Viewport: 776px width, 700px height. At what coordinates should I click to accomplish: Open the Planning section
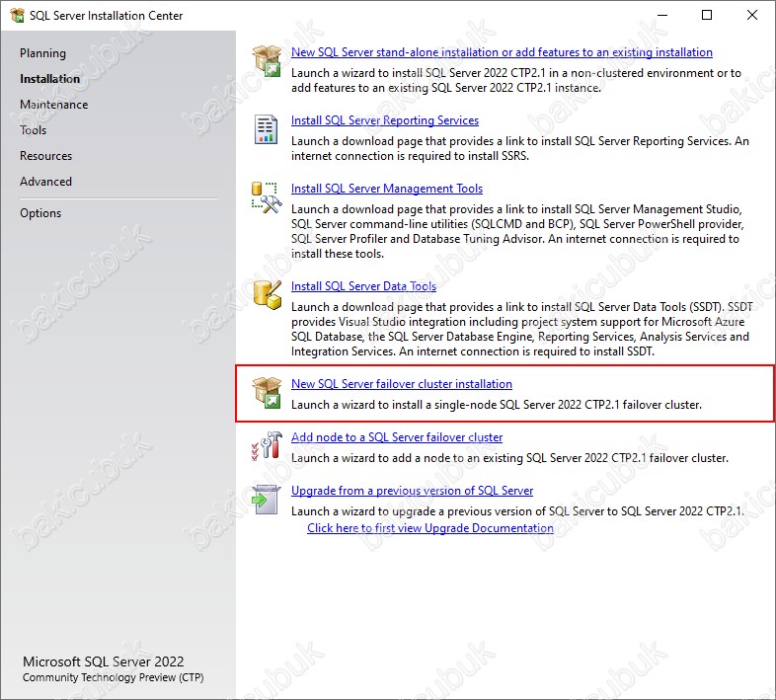[x=42, y=53]
